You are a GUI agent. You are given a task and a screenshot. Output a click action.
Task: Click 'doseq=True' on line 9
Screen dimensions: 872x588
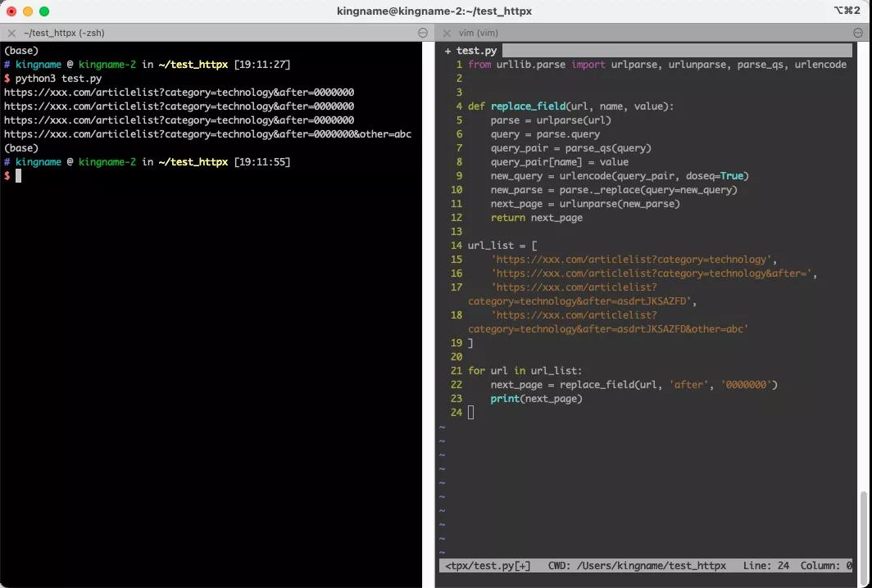coord(715,175)
